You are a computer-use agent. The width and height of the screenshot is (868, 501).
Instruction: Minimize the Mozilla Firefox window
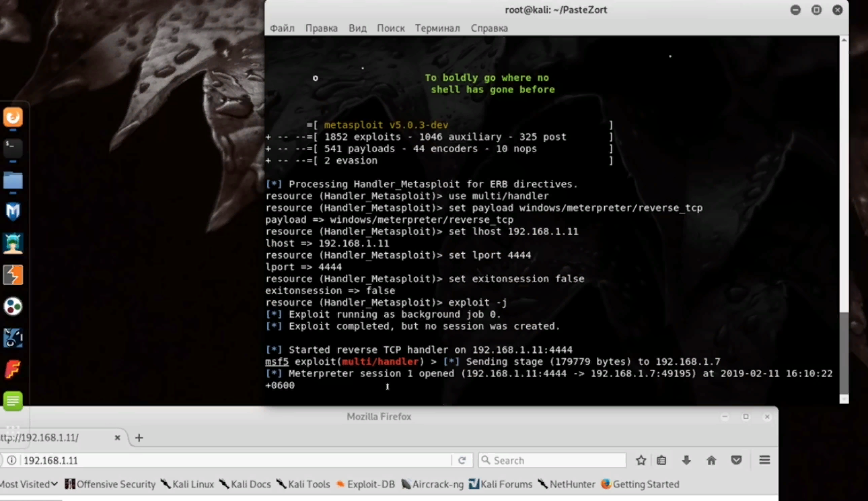[x=725, y=417]
